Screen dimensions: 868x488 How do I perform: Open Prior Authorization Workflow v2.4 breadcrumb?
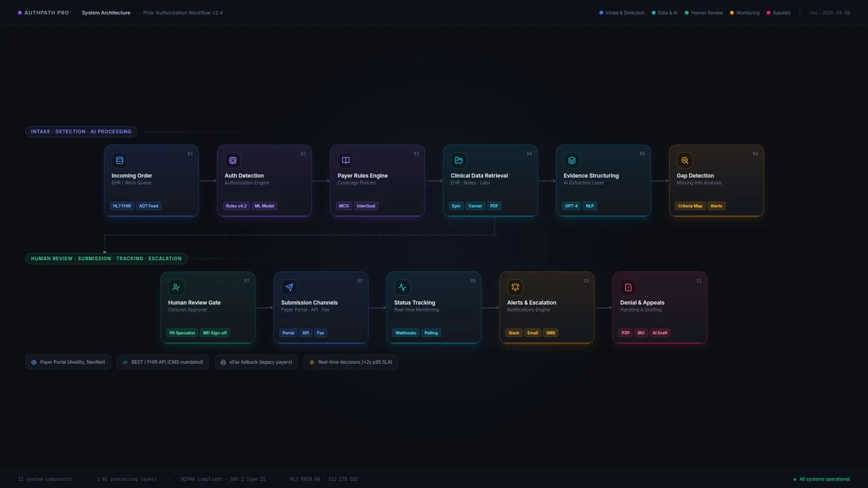(x=183, y=13)
